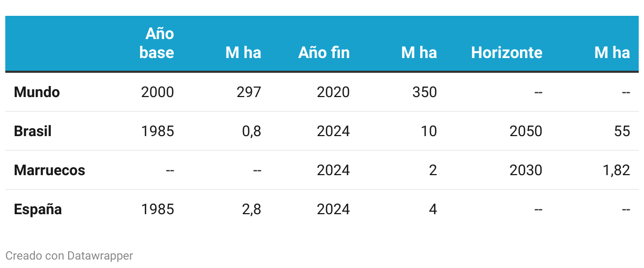Select the cell showing 350
Viewport: 644px width, 268px height.
coord(425,92)
